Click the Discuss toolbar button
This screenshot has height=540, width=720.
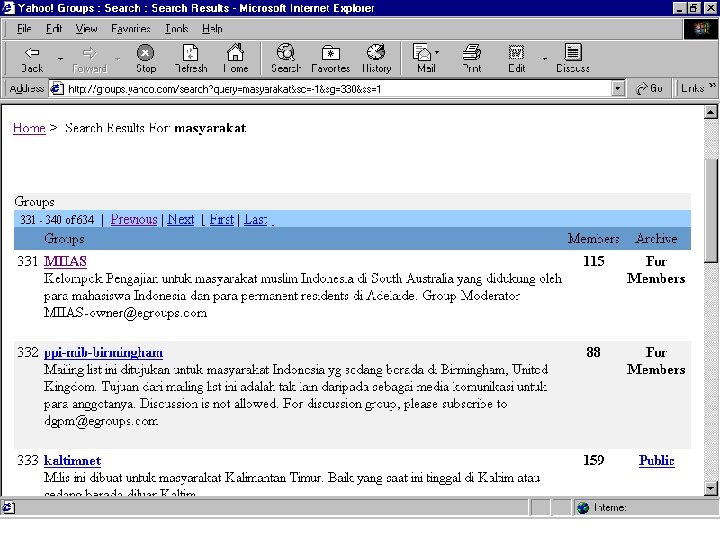tap(573, 59)
